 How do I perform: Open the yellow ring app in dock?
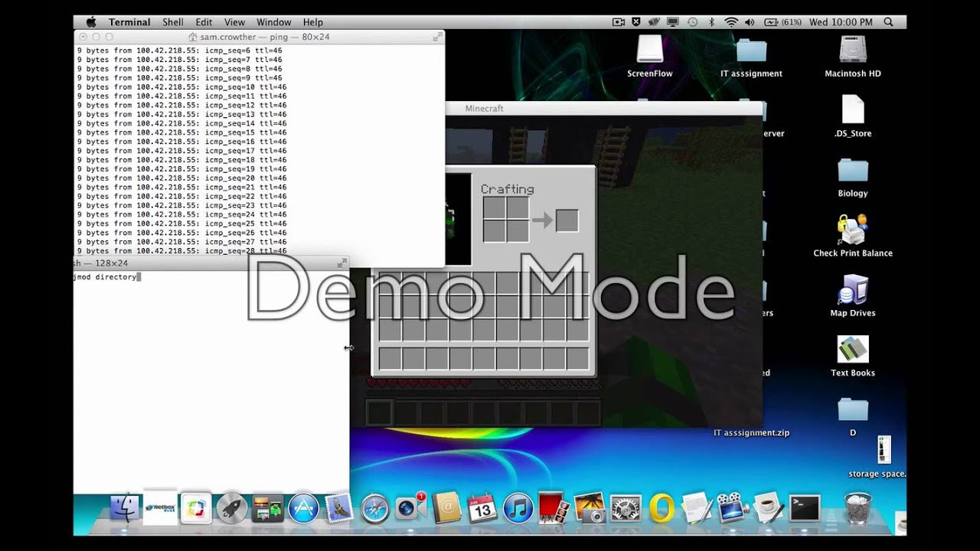point(661,508)
